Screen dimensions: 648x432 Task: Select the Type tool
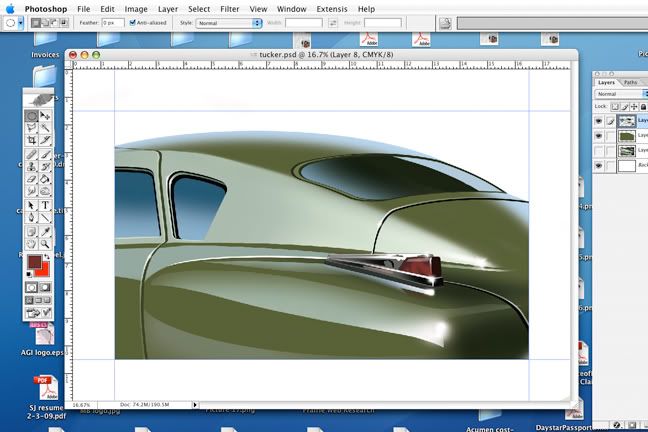45,205
